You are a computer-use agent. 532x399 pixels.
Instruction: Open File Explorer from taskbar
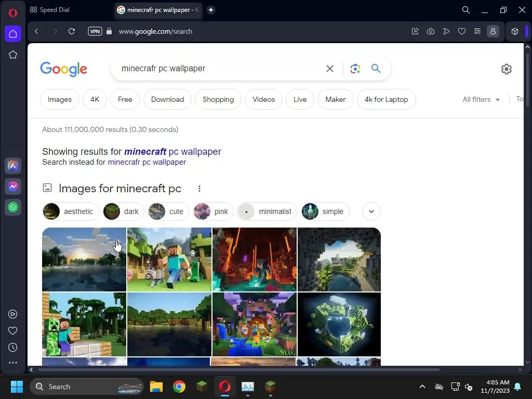point(156,387)
